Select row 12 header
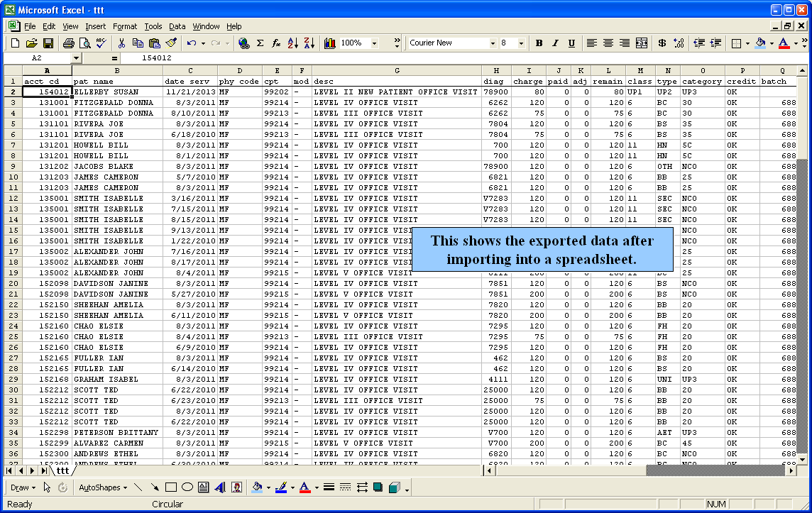This screenshot has width=812, height=513. click(13, 198)
